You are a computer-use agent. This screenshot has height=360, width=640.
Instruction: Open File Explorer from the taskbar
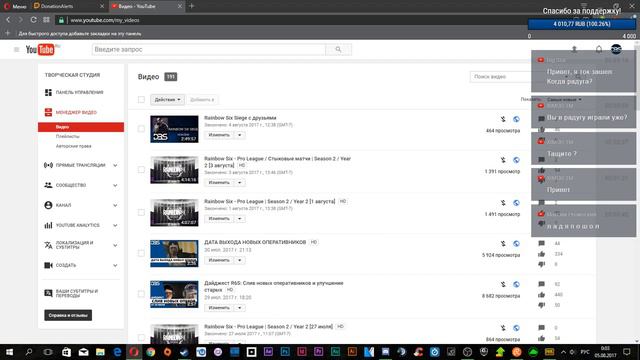(100, 352)
